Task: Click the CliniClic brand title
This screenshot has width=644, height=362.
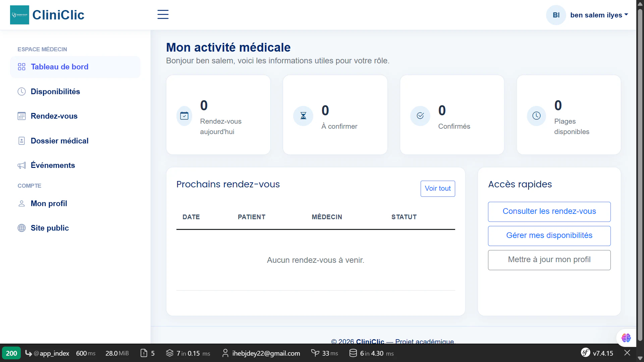Action: (58, 15)
